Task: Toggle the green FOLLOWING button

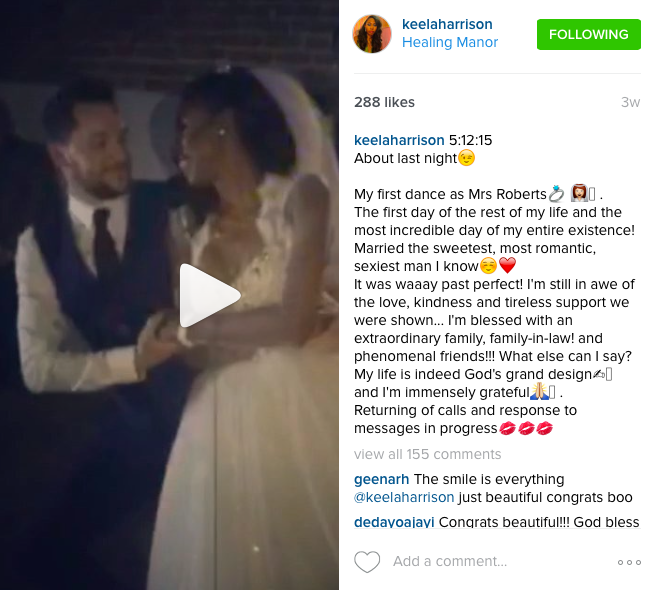Action: tap(589, 34)
